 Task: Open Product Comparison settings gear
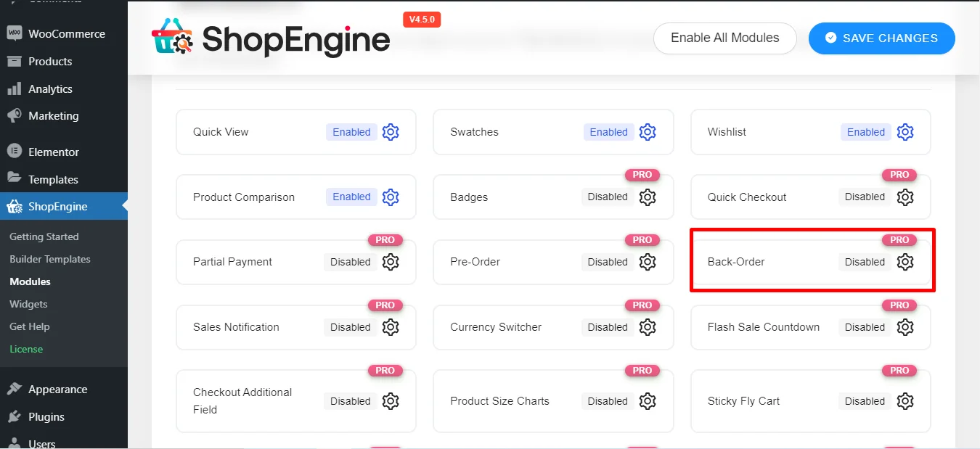(x=391, y=197)
